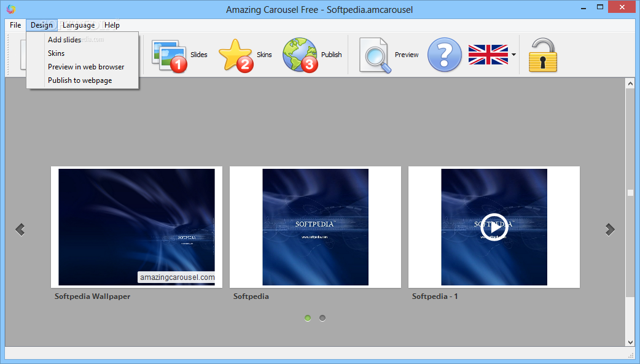Click the Publish globe icon

click(x=300, y=55)
